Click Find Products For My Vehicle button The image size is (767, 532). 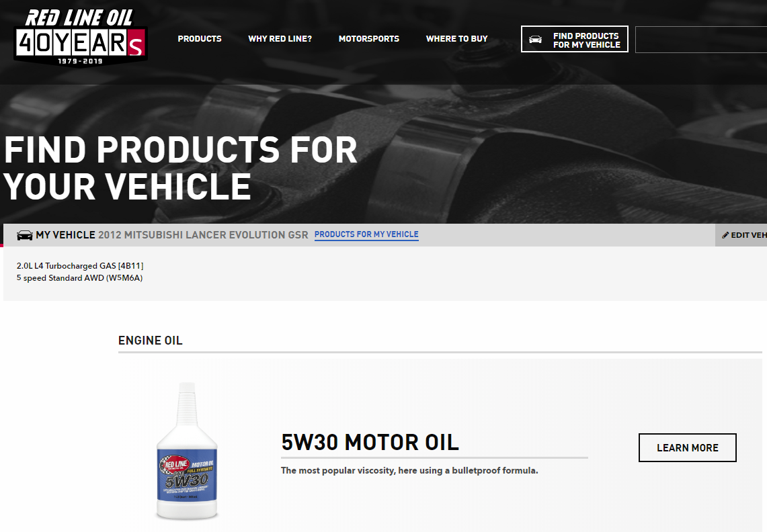tap(575, 39)
